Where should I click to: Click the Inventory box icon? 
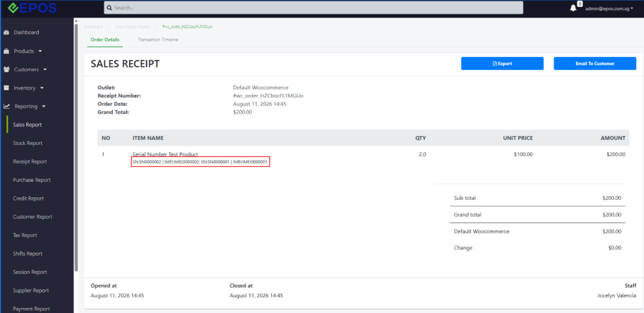pos(7,88)
